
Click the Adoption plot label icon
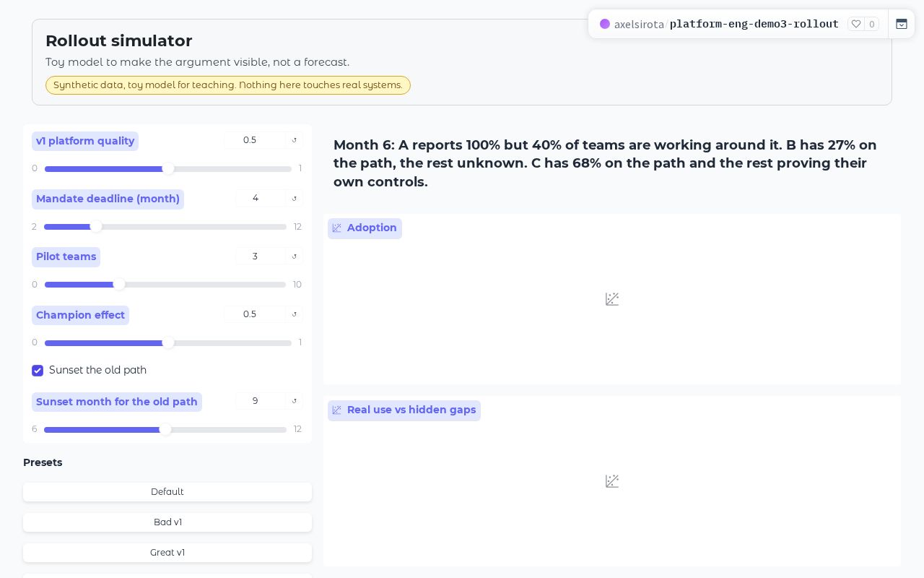point(336,228)
